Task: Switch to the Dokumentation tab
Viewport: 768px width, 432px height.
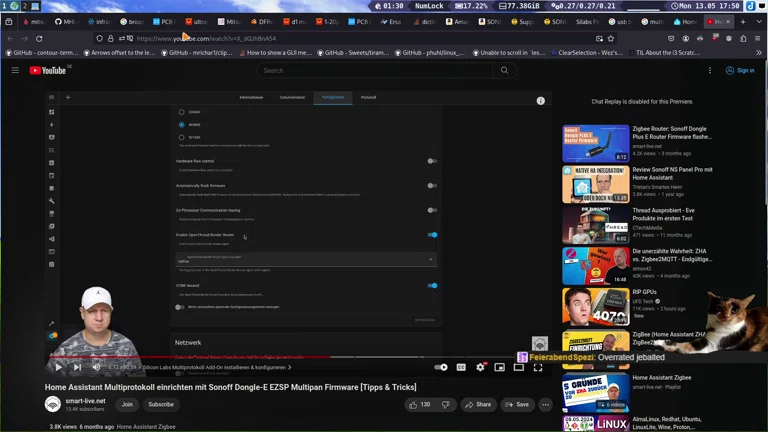Action: pyautogui.click(x=292, y=97)
